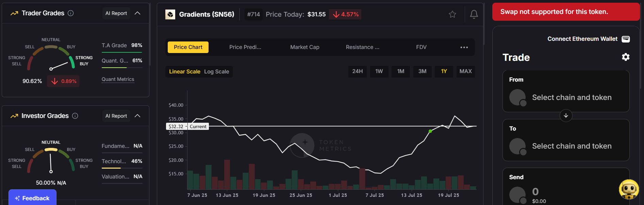Click Connect Ethereum Wallet
644x205 pixels.
[582, 39]
